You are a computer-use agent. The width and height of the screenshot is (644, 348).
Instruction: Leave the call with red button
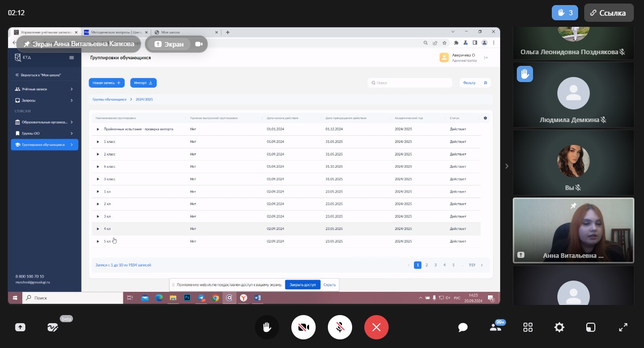pos(376,327)
